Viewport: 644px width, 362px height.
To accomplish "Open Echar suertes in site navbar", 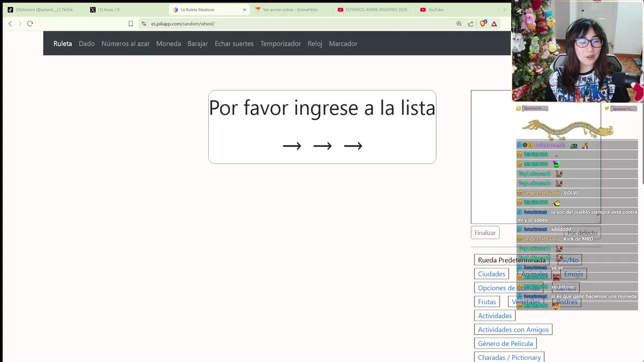I will tap(234, 44).
